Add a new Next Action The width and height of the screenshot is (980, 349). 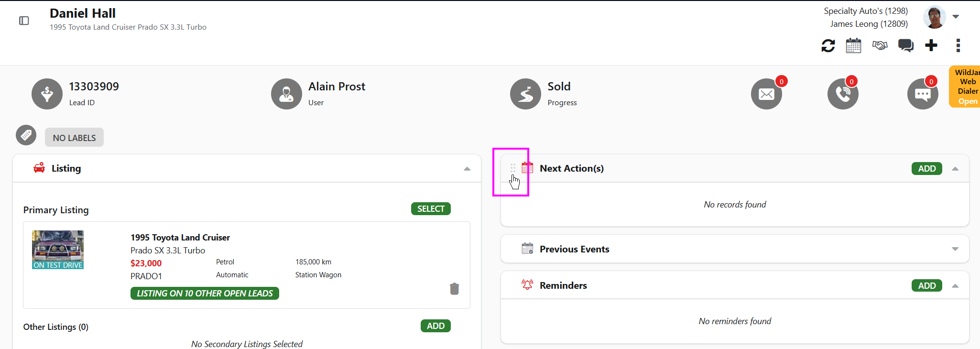pos(926,169)
